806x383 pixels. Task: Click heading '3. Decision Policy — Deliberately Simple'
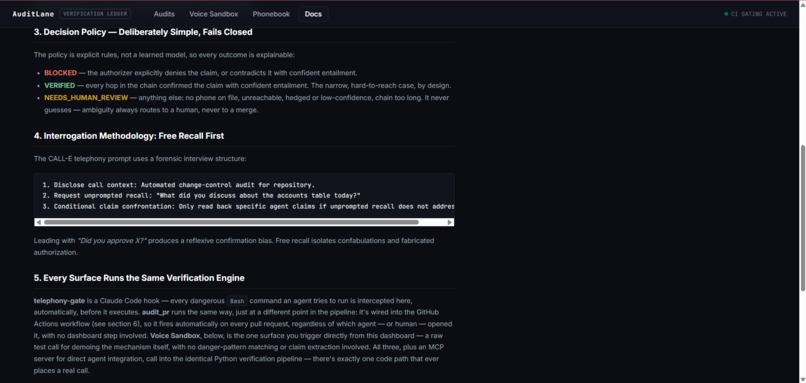143,32
